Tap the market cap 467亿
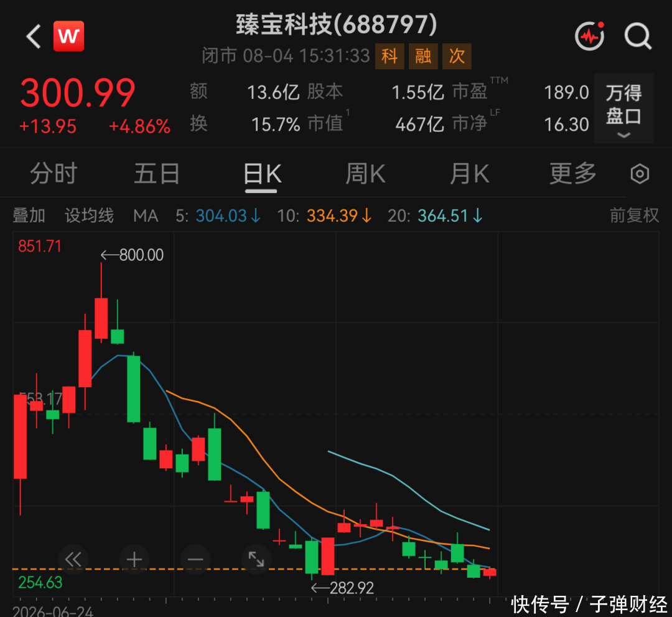This screenshot has height=617, width=672. (420, 125)
